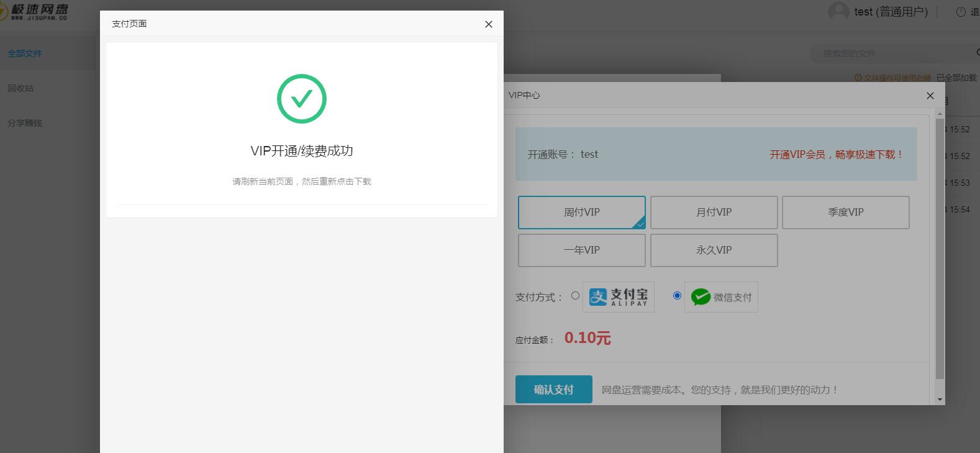The height and width of the screenshot is (453, 980).
Task: Click the 请刷新当前页面 instruction text
Action: (302, 181)
